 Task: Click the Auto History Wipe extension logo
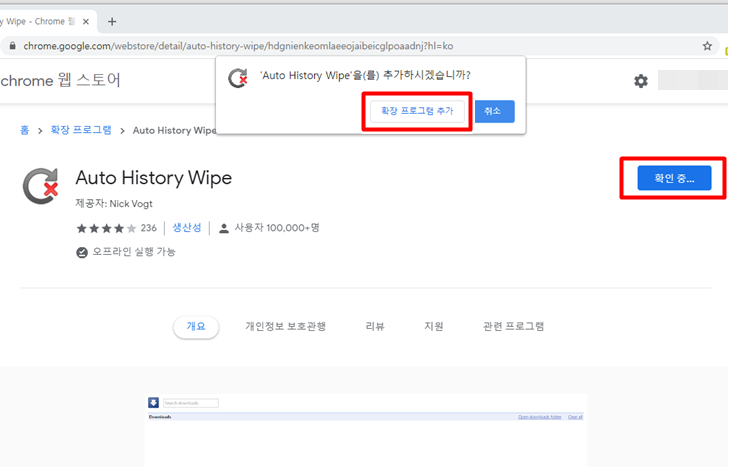click(x=41, y=186)
